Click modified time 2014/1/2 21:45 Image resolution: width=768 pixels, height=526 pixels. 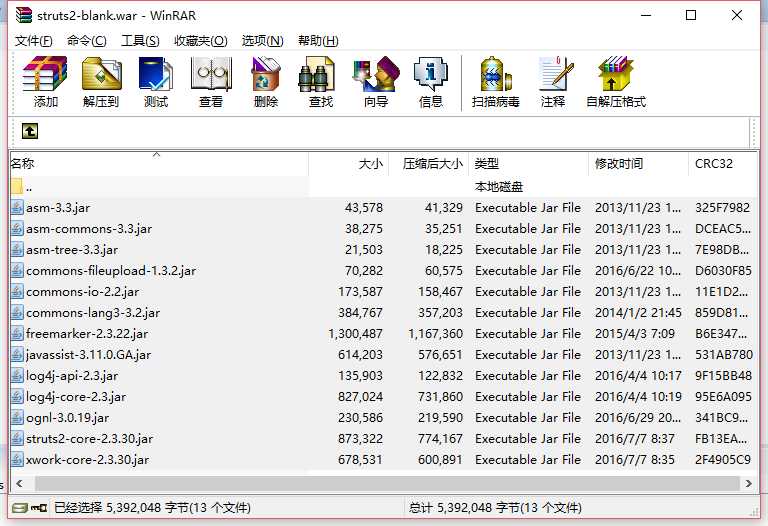tap(638, 312)
